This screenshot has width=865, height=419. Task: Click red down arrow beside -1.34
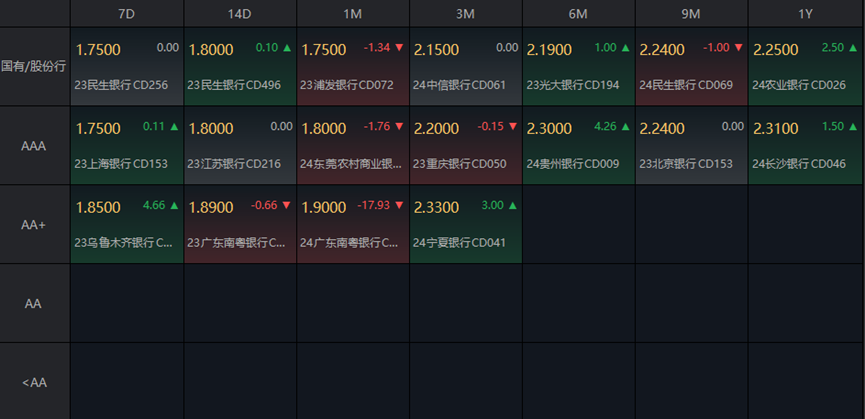400,47
